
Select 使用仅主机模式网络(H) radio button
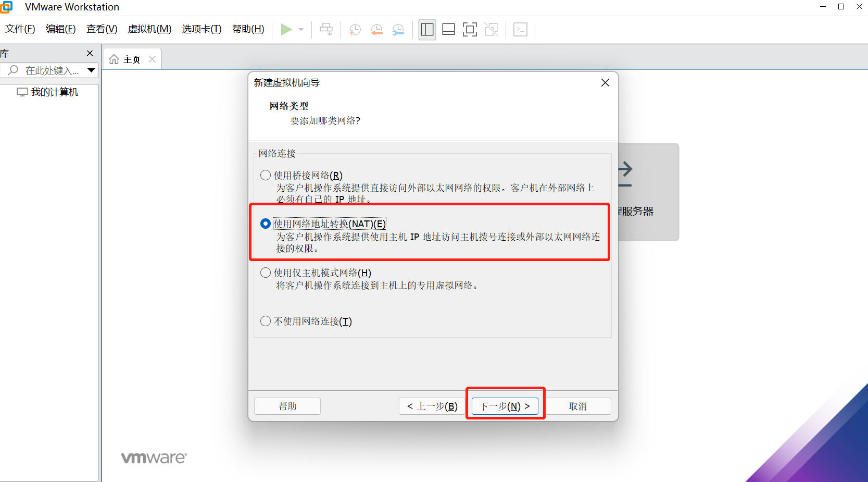266,273
